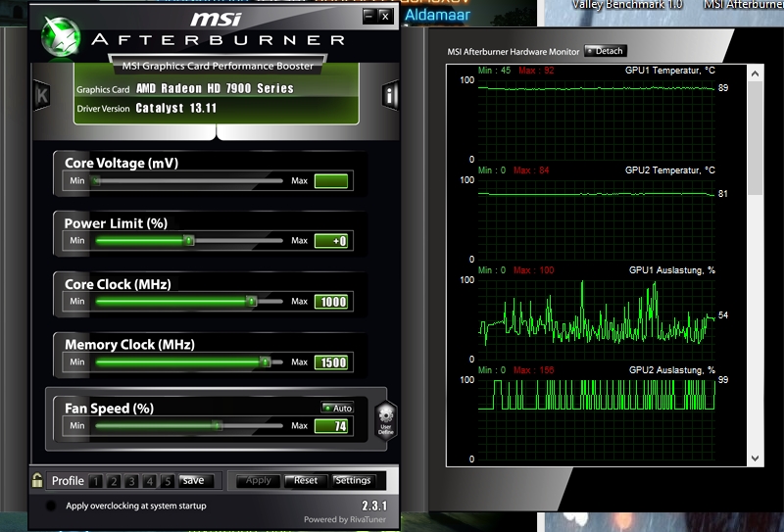This screenshot has width=784, height=532.
Task: Toggle Apply overclocking at system startup
Action: (51, 506)
